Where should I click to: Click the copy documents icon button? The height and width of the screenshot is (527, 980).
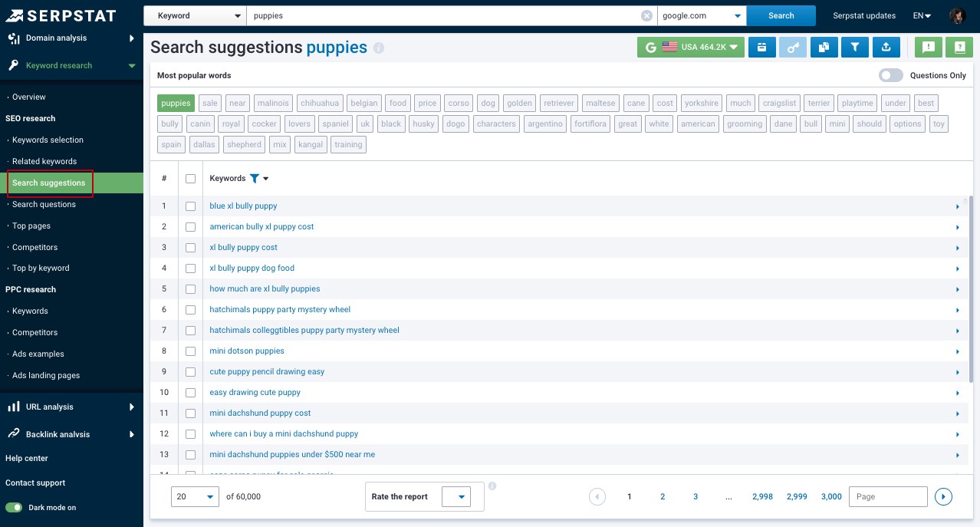pos(824,48)
